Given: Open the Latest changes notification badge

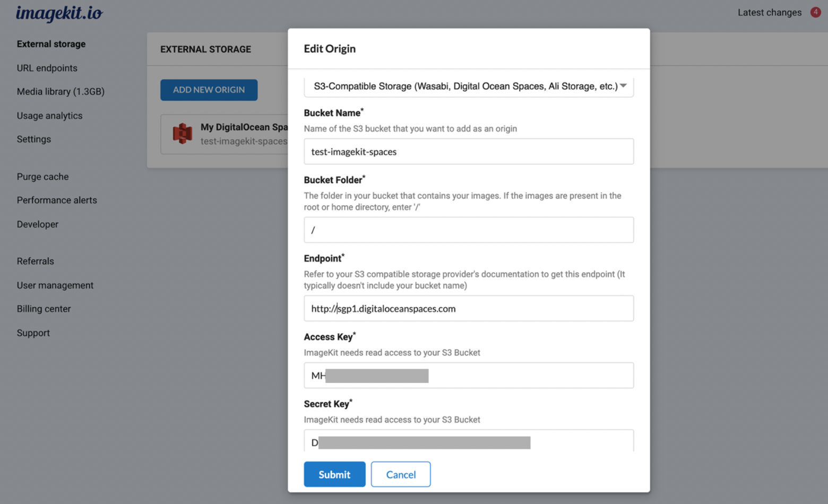Looking at the screenshot, I should [x=815, y=12].
